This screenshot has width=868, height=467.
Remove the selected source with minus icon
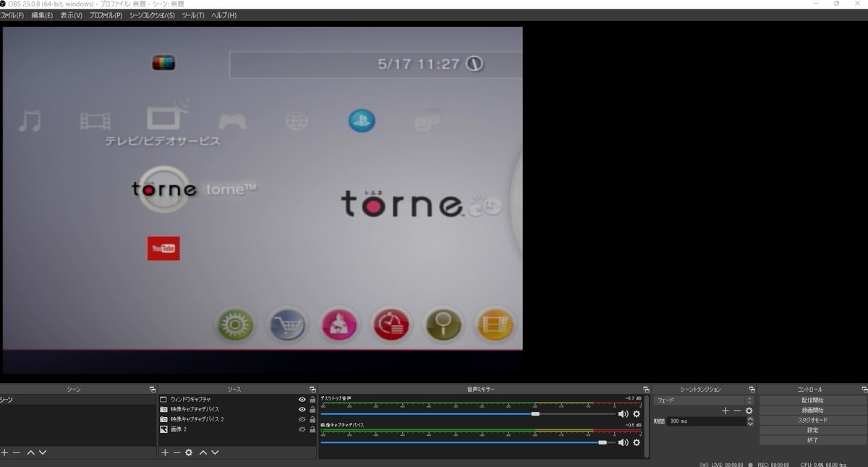[x=176, y=453]
